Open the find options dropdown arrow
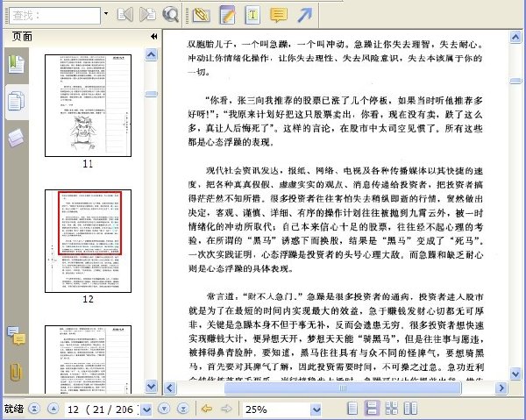 pyautogui.click(x=106, y=14)
